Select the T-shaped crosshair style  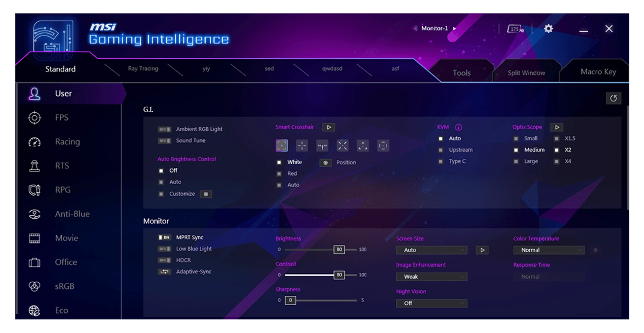(322, 146)
